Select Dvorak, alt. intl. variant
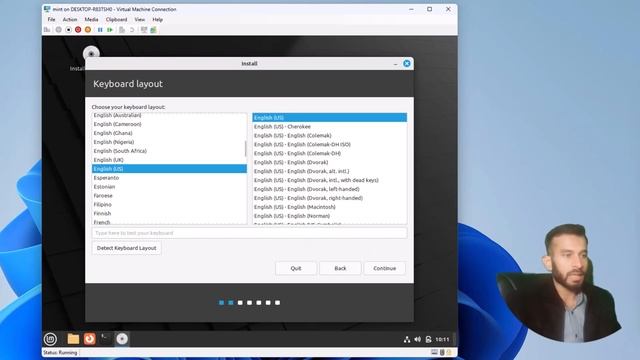640x360 pixels. [329, 171]
